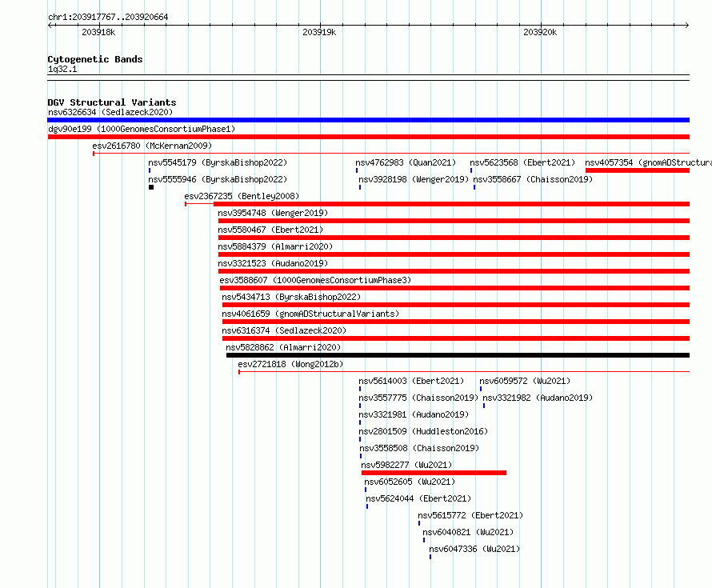Open esv2616780 (McKernan2009) variant label
Image resolution: width=712 pixels, height=588 pixels.
coord(152,146)
